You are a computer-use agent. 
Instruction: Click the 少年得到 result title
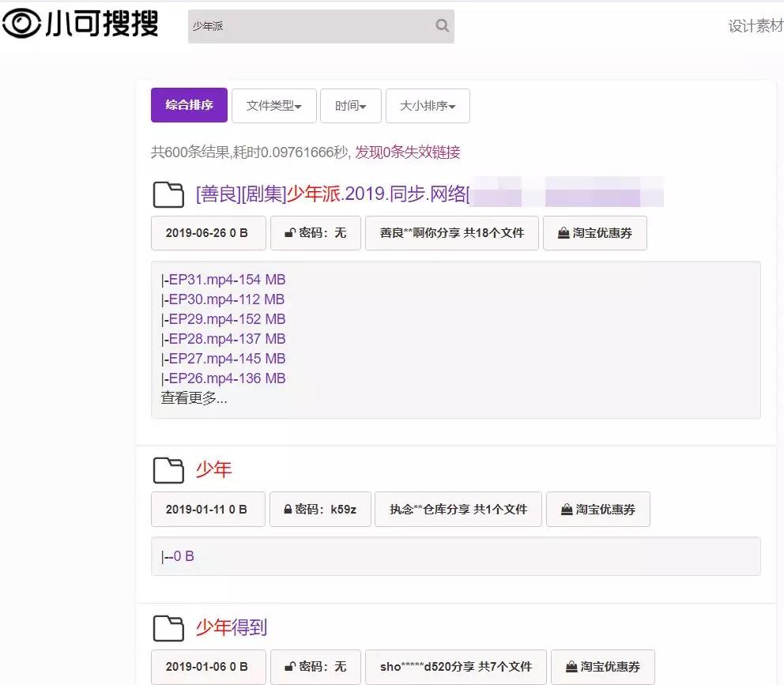coord(232,627)
